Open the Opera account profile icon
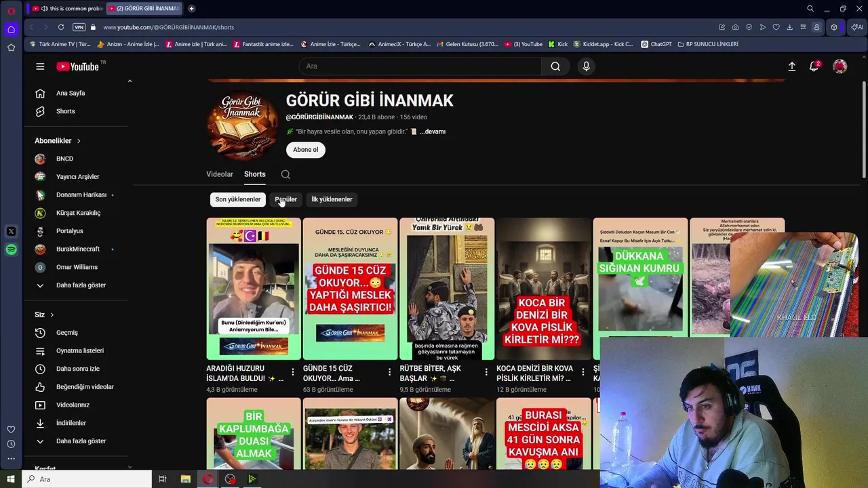Image resolution: width=868 pixels, height=488 pixels. [816, 27]
